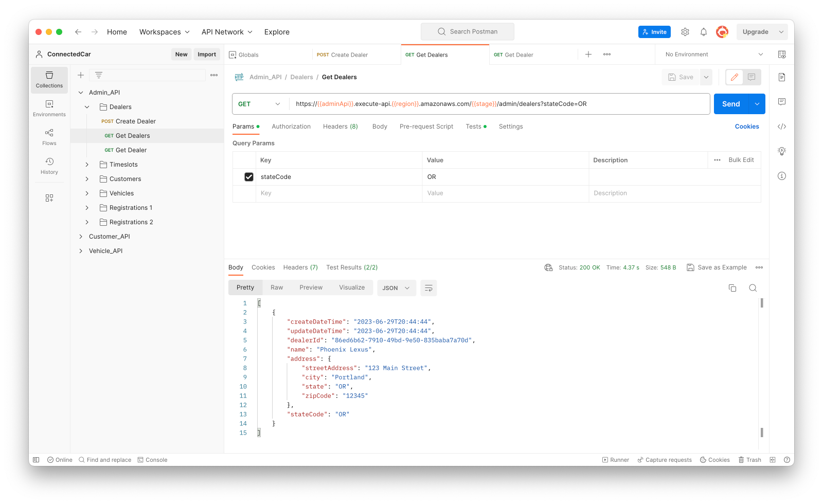This screenshot has height=504, width=823.
Task: Open the response three-dot more options
Action: (759, 267)
